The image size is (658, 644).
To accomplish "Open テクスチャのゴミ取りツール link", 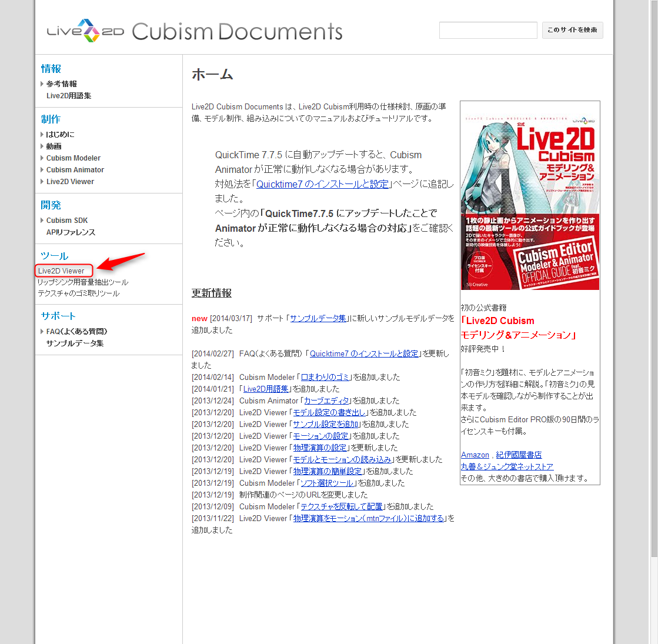I will (x=78, y=293).
